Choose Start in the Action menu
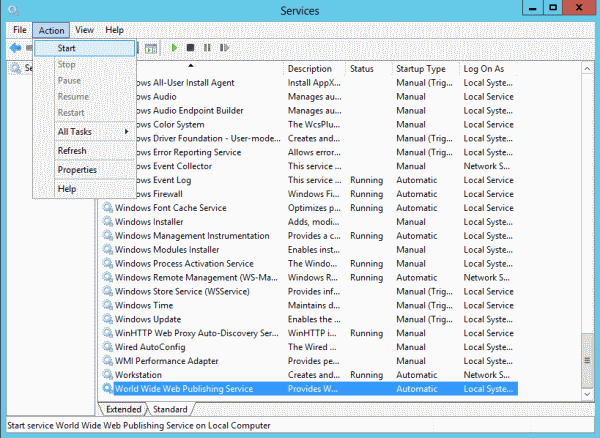This screenshot has height=438, width=600. pyautogui.click(x=84, y=48)
